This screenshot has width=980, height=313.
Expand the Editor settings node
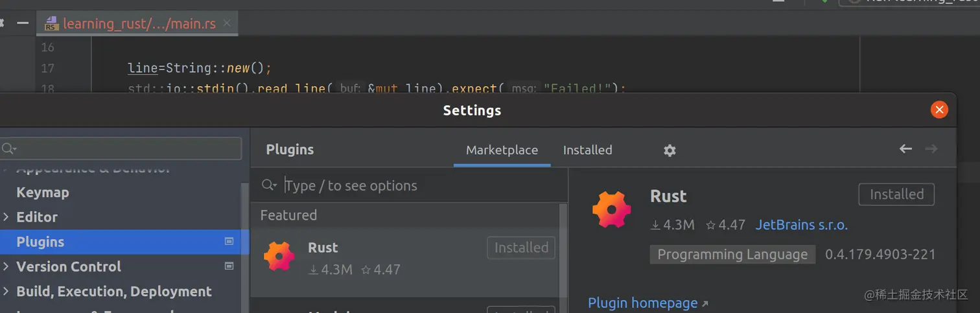coord(6,217)
